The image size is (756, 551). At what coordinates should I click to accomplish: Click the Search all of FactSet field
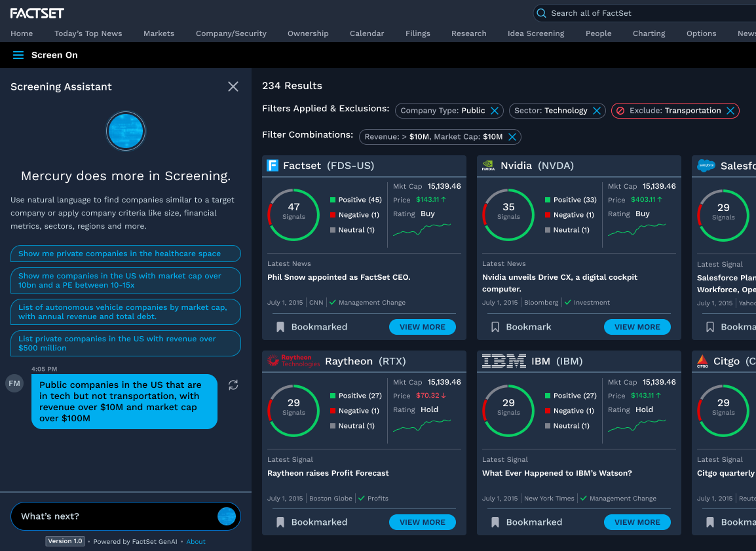tap(646, 13)
